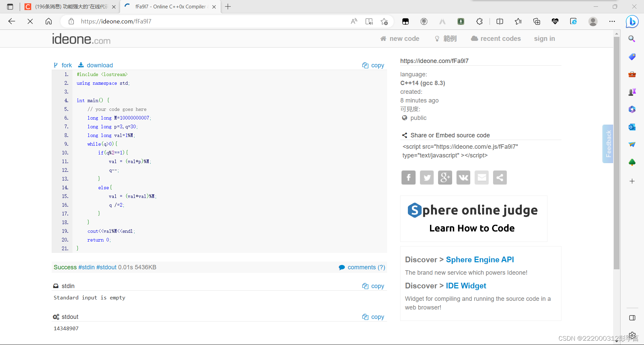
Task: Close the fFa9l7 ideone tab
Action: click(214, 7)
